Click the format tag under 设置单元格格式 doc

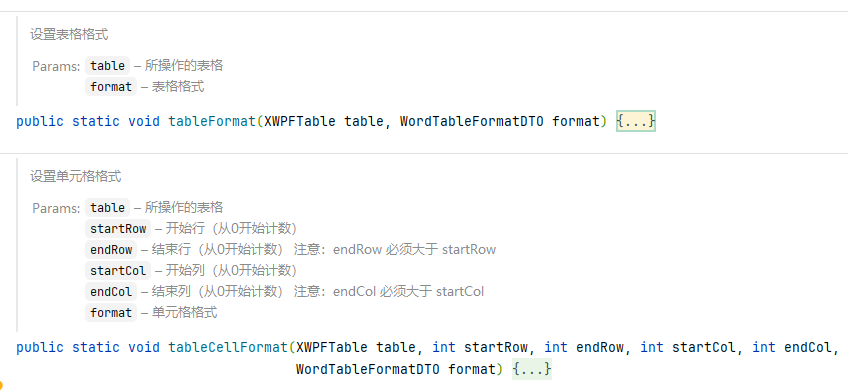pos(111,313)
